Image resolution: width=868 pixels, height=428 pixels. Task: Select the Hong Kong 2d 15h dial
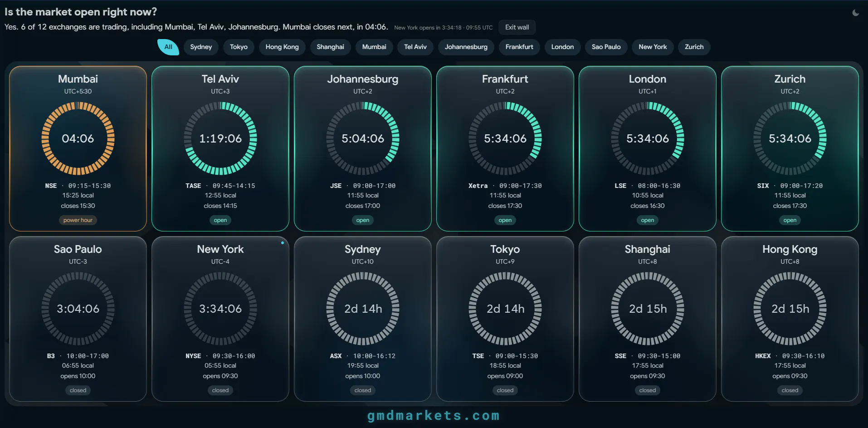[x=790, y=309]
